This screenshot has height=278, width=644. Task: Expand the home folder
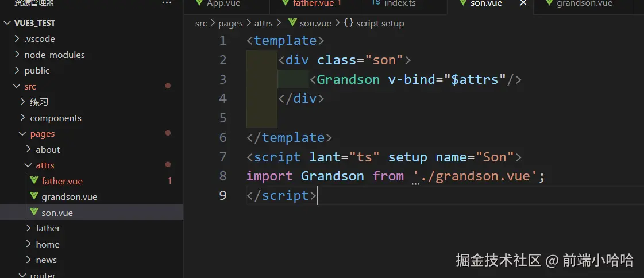[x=28, y=244]
